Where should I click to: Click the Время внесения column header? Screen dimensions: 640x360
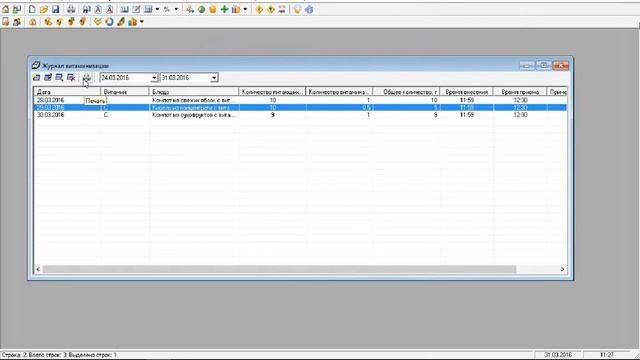[467, 92]
